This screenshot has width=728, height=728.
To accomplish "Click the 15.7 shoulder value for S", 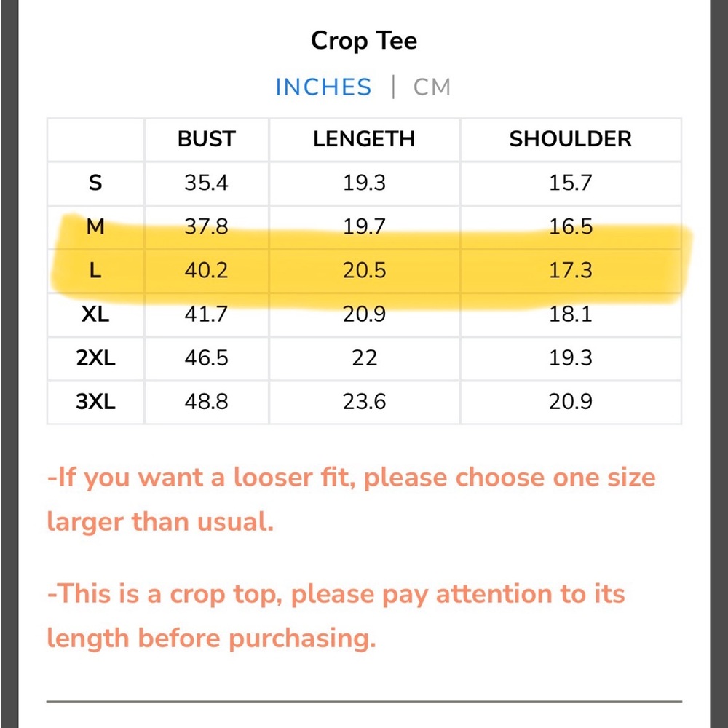I will coord(571,183).
